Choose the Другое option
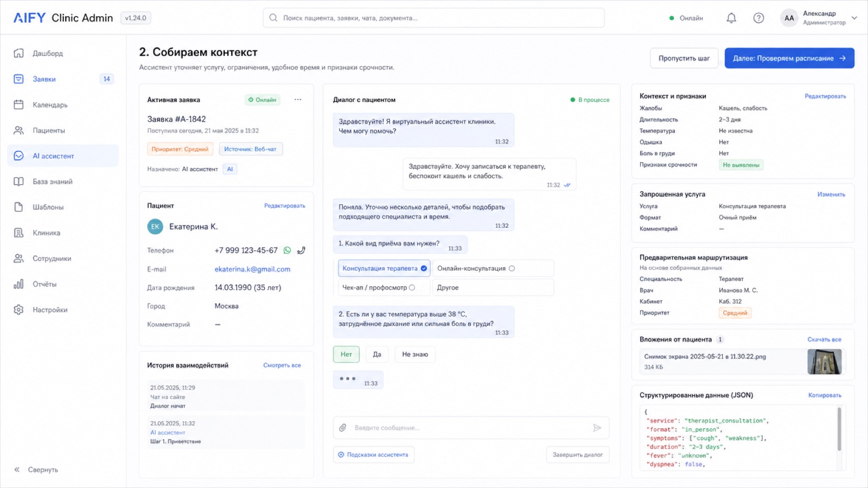868x488 pixels. [x=493, y=287]
